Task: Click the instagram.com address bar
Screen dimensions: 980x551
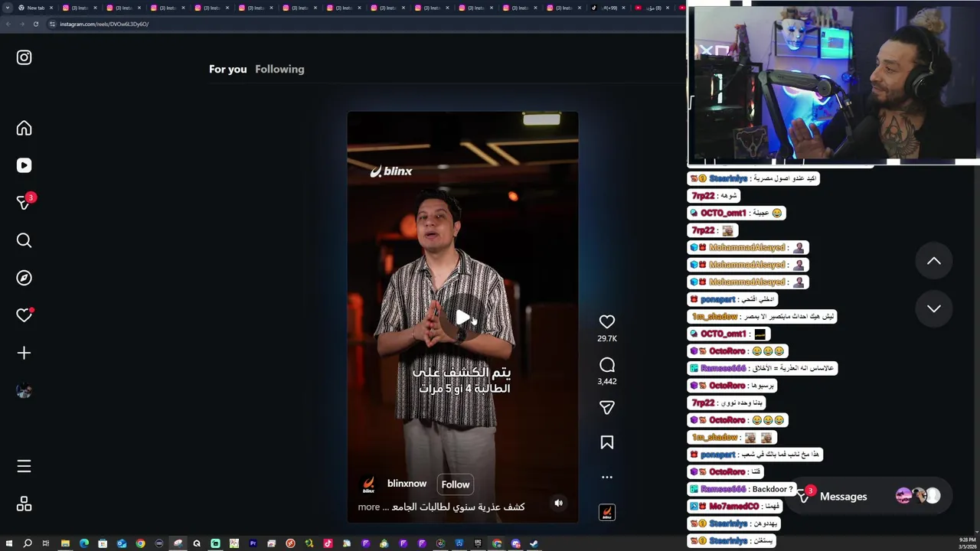Action: [x=367, y=24]
